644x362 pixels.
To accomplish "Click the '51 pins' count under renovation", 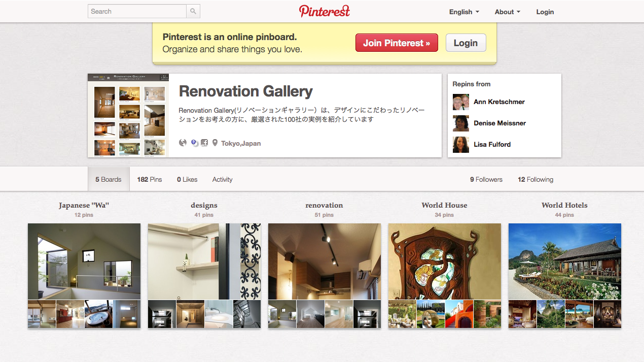I will [x=324, y=215].
